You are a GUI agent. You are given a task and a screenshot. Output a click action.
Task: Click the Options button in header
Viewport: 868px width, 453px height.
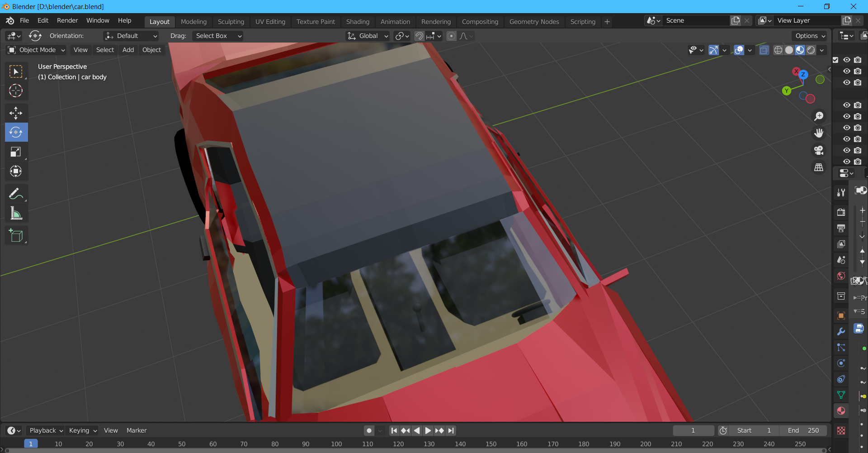coord(810,36)
